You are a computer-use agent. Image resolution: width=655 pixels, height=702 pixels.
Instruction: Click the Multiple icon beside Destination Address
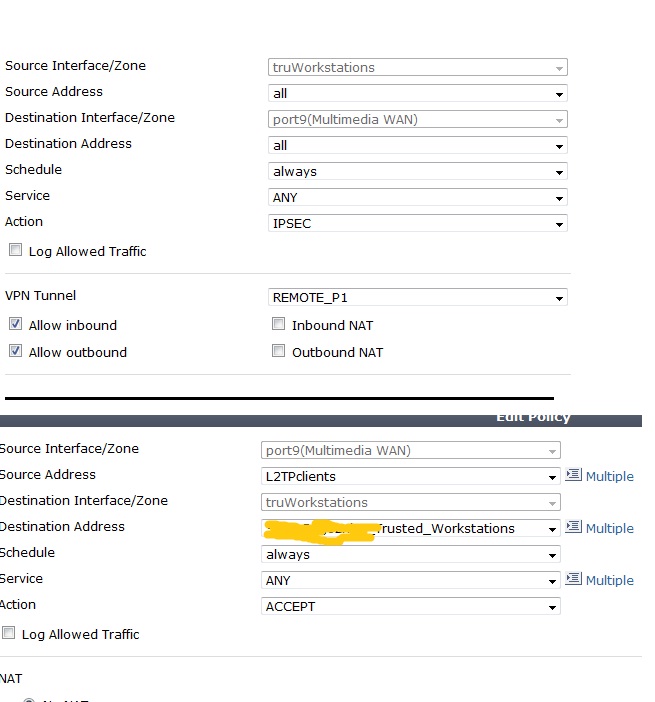coord(573,528)
